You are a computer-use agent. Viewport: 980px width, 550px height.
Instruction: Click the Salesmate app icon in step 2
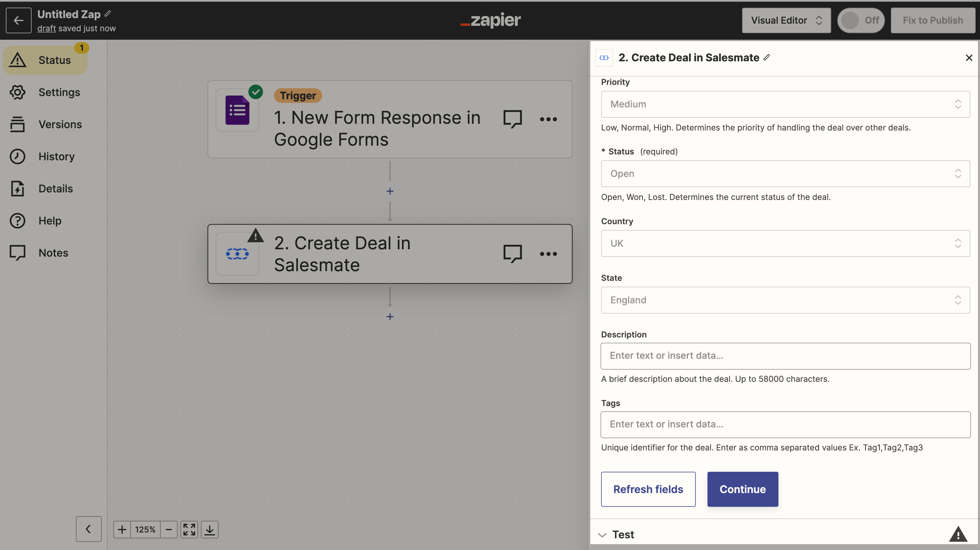point(237,254)
